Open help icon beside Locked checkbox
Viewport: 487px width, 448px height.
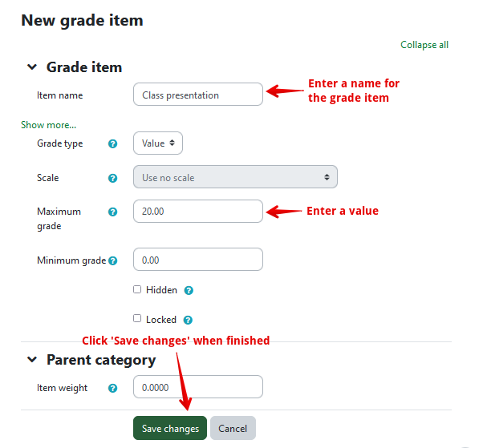[x=187, y=319]
